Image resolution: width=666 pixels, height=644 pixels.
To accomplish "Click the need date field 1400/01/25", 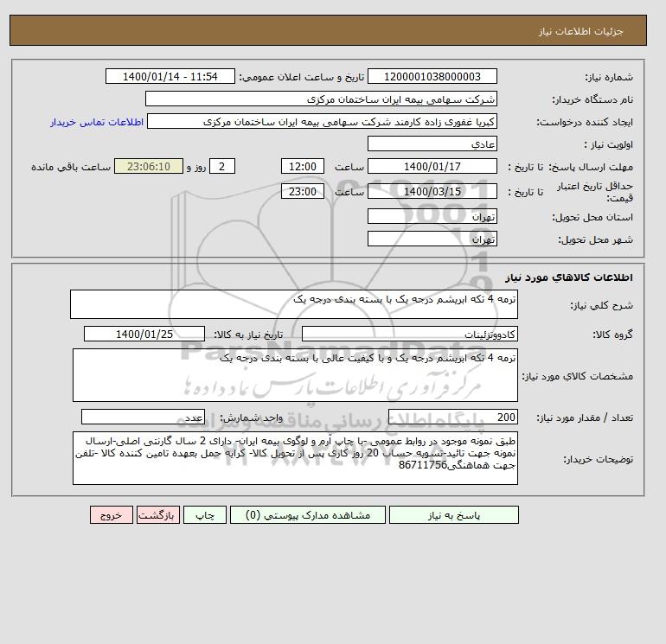I will point(144,334).
